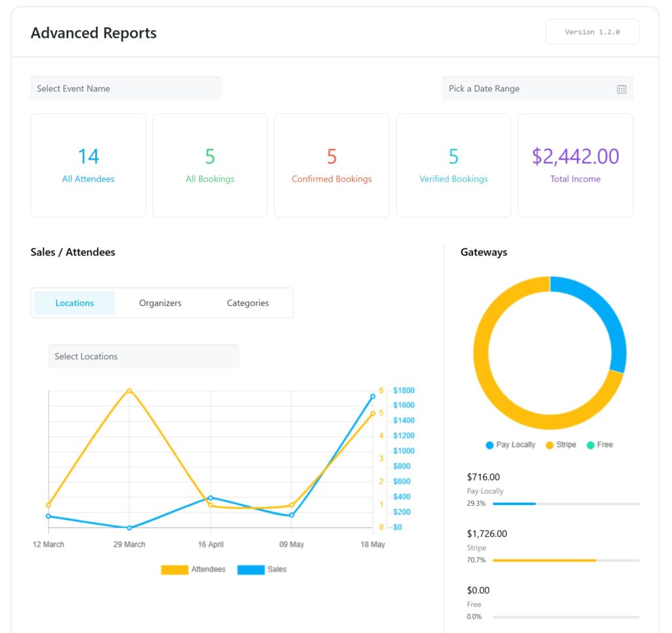The height and width of the screenshot is (633, 672).
Task: Click the Sales peak point at 18 May
Action: [373, 396]
